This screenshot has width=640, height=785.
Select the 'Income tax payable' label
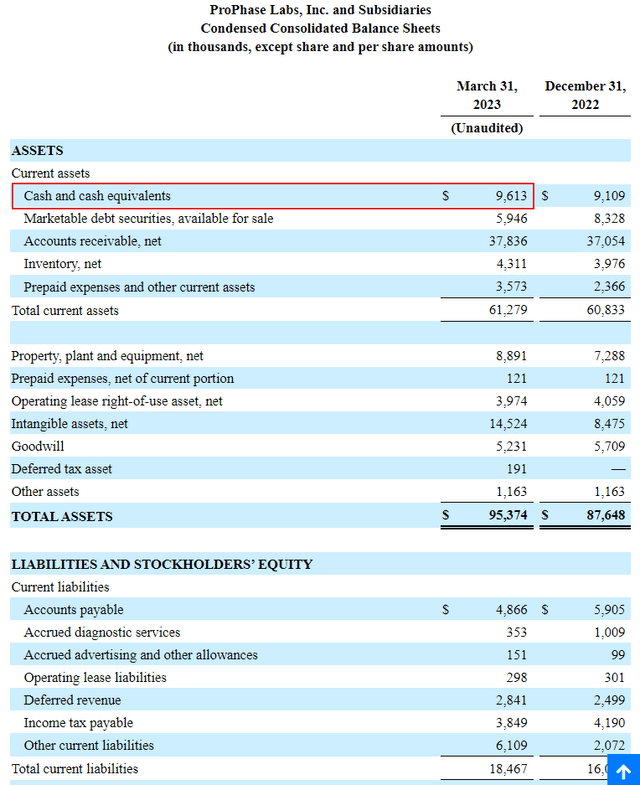(x=79, y=723)
